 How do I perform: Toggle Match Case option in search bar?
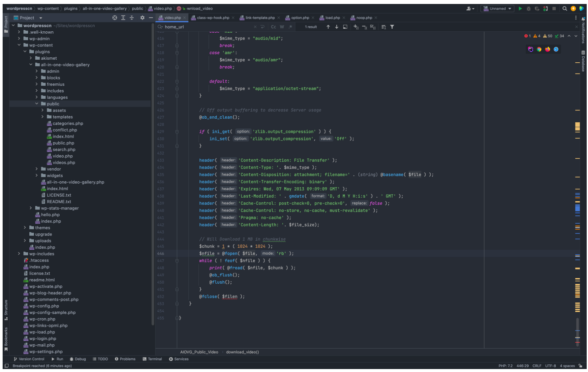[x=273, y=27]
